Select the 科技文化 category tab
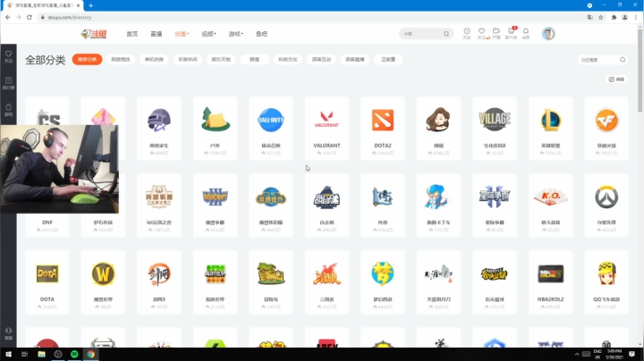This screenshot has height=361, width=644. point(288,60)
